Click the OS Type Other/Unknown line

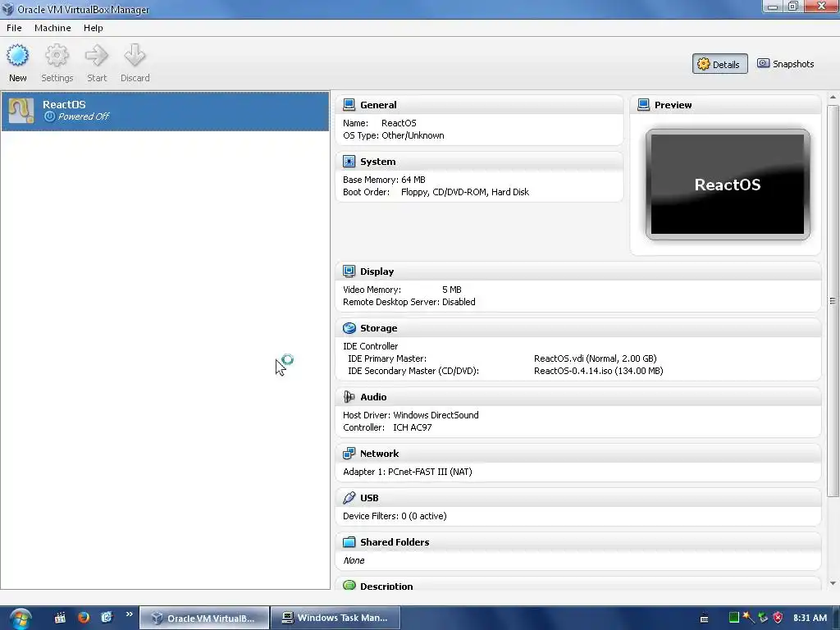tap(393, 135)
